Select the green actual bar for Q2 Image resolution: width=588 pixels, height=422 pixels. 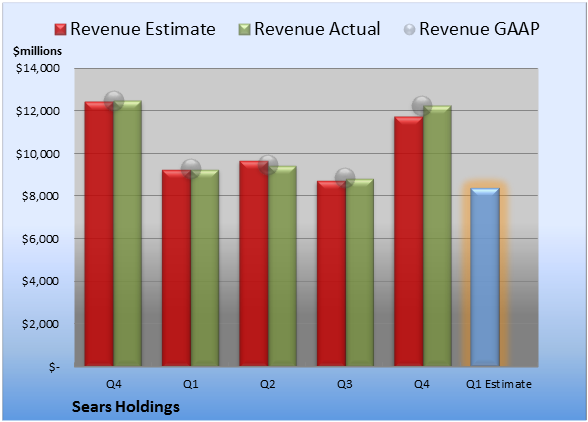click(x=282, y=266)
